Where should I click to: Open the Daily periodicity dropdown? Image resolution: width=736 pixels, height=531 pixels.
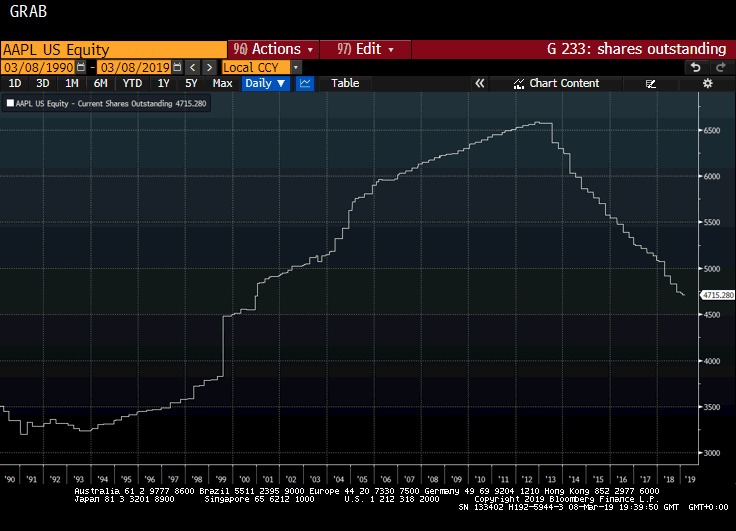click(265, 84)
